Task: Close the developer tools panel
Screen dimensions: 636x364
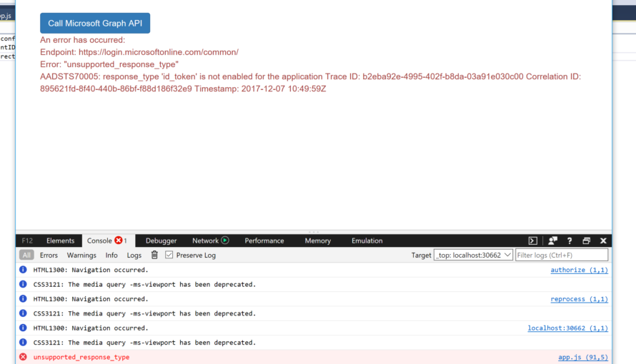Action: [x=604, y=241]
